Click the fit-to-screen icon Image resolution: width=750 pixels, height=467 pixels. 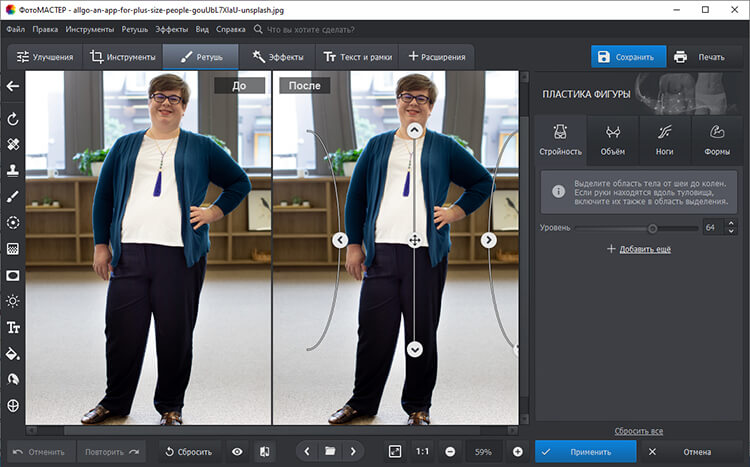pyautogui.click(x=395, y=451)
